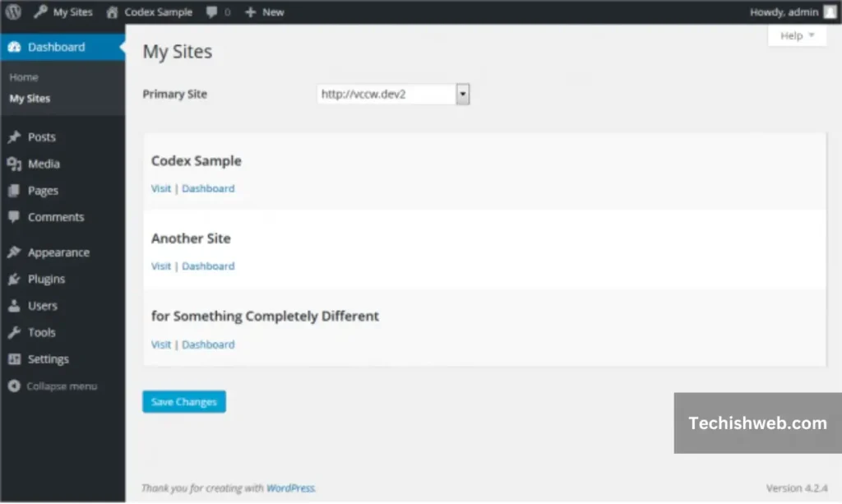Image resolution: width=842 pixels, height=504 pixels.
Task: Click the for Something Completely Different heading
Action: point(265,317)
